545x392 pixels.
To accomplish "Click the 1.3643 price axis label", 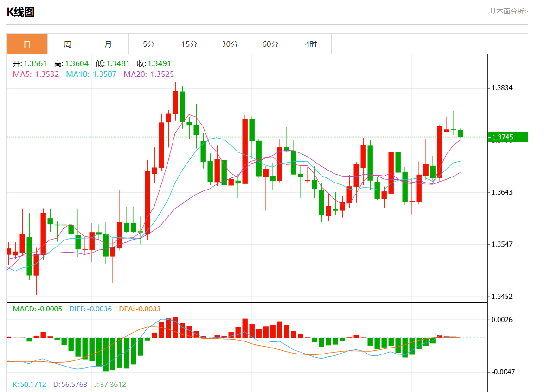I will pyautogui.click(x=502, y=192).
